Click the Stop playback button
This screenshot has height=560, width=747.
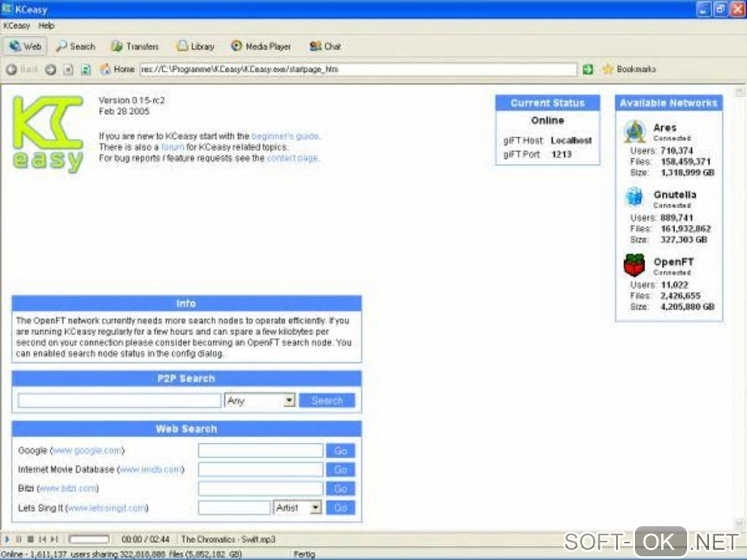coord(31,539)
